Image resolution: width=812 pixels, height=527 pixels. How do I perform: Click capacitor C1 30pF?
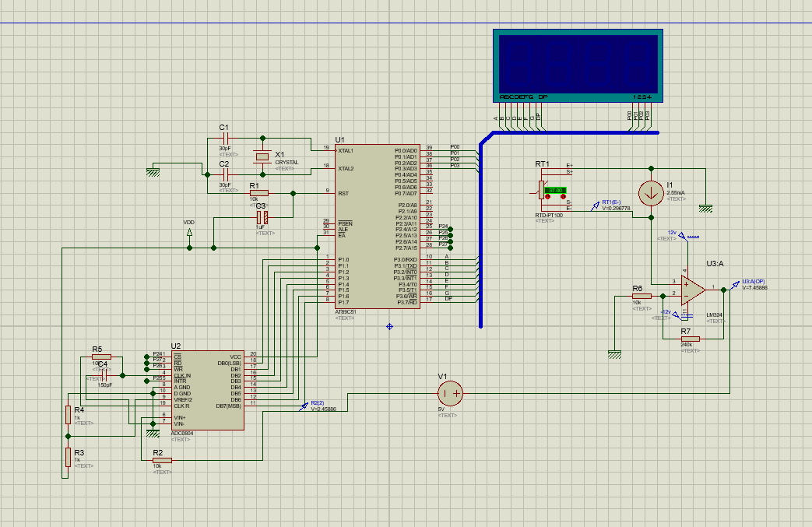coord(226,138)
